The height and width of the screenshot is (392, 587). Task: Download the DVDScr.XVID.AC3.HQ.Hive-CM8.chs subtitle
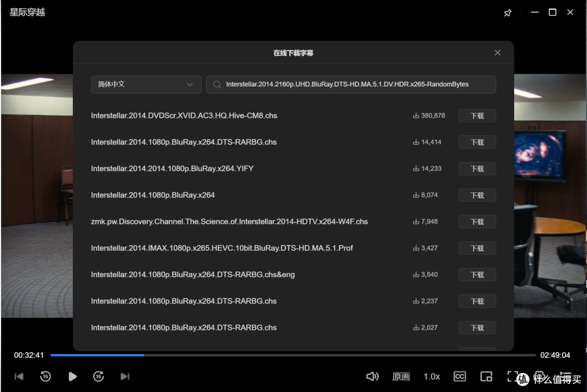point(477,116)
